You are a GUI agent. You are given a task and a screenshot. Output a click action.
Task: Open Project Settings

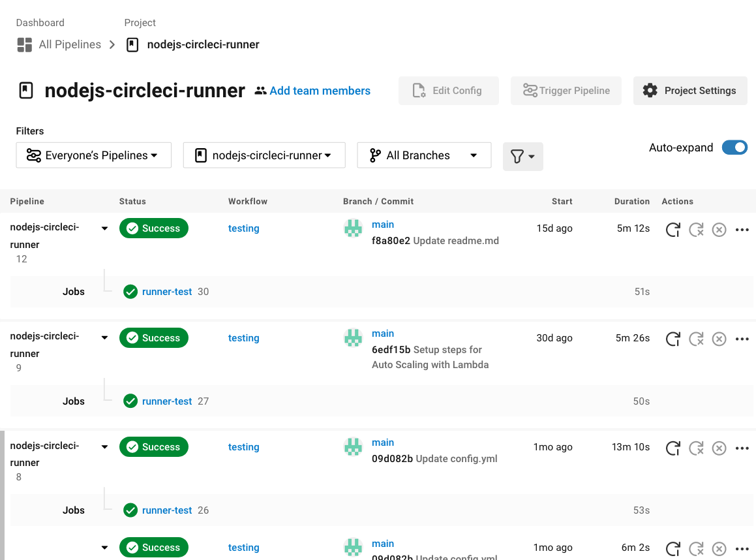click(x=689, y=91)
